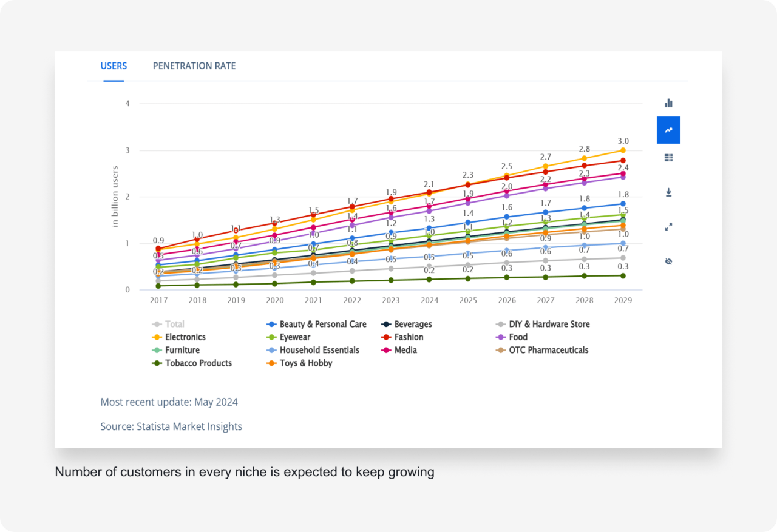Viewport: 777px width, 532px height.
Task: Expand the chart to fullscreen
Action: [668, 227]
